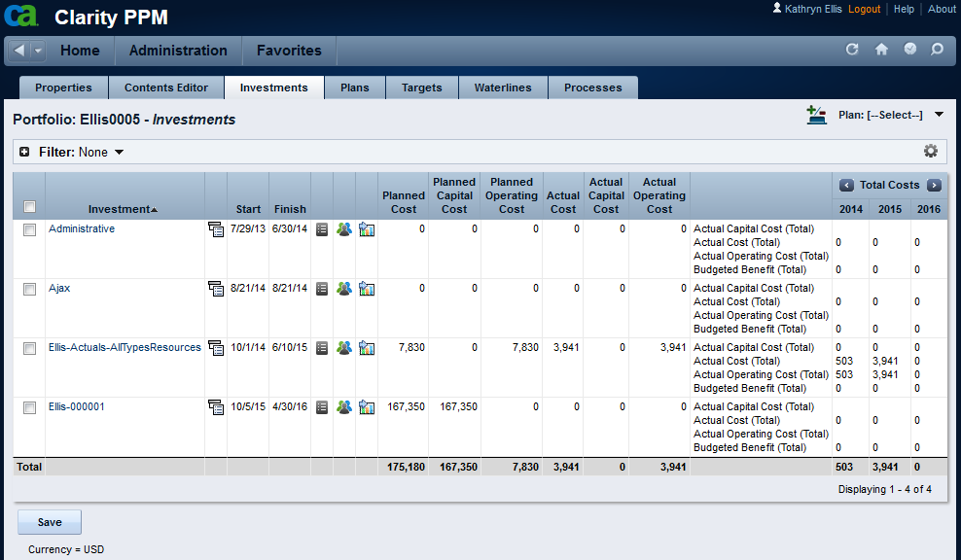Check the Ellis-000001 row checkbox
This screenshot has width=961, height=560.
29,408
